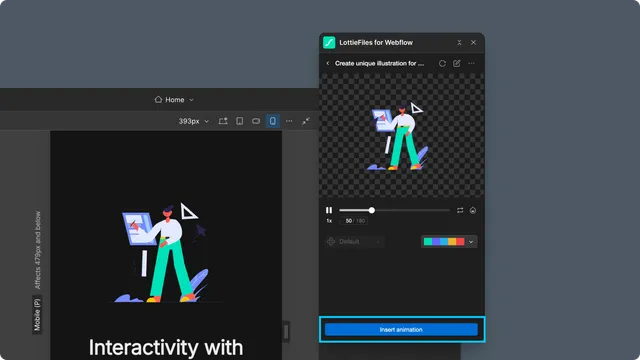Go back from Create unique illustration view
Image resolution: width=640 pixels, height=360 pixels.
327,63
